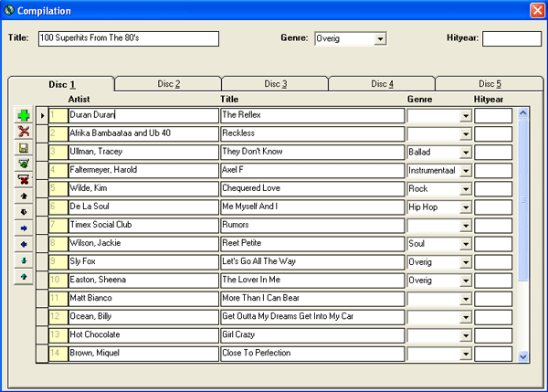Close the Compilation window

(x=537, y=10)
